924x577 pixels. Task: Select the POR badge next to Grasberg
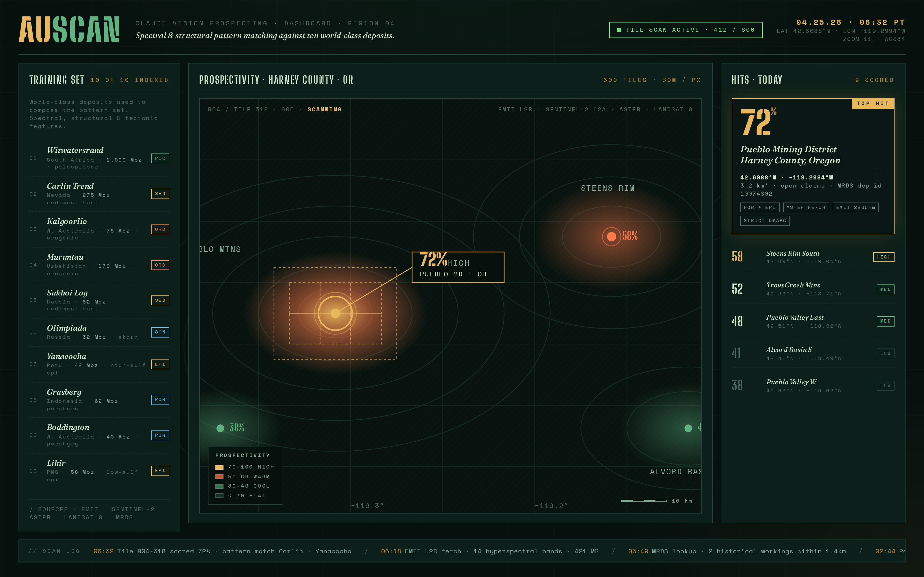160,400
